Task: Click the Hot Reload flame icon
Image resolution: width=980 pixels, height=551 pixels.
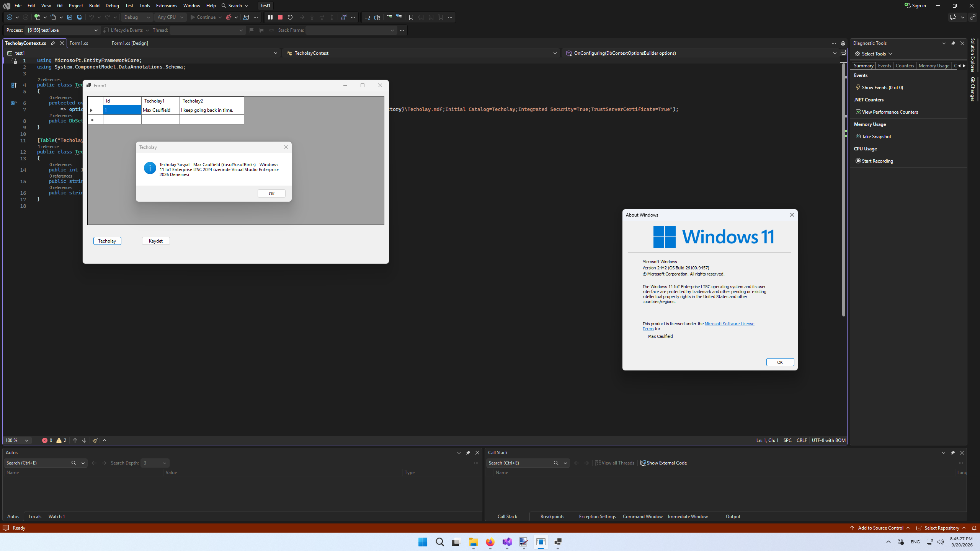Action: pyautogui.click(x=229, y=17)
